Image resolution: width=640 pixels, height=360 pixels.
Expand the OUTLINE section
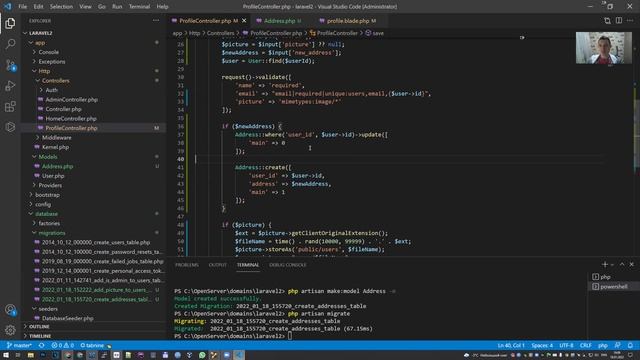coord(39,327)
